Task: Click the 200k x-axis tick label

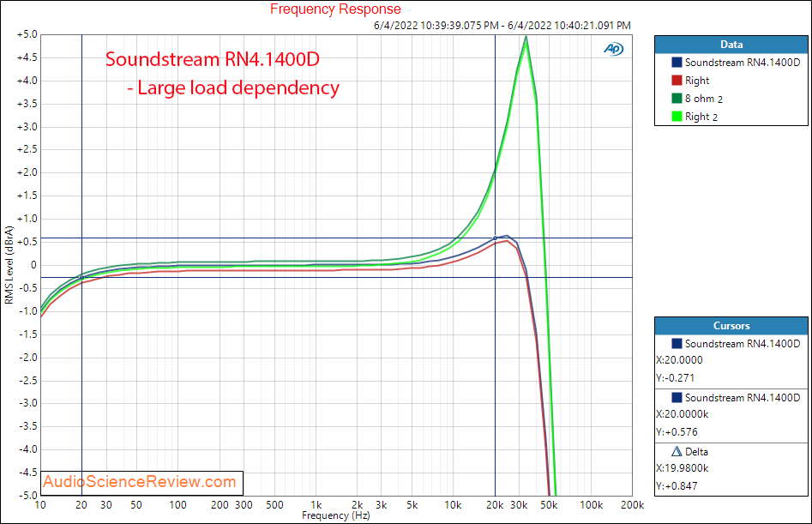Action: (x=632, y=505)
